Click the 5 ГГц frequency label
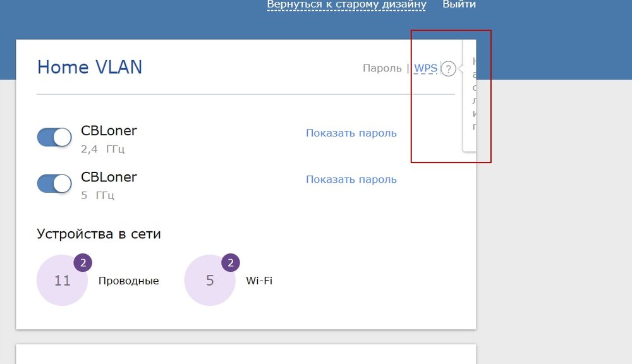The image size is (632, 364). pos(97,196)
